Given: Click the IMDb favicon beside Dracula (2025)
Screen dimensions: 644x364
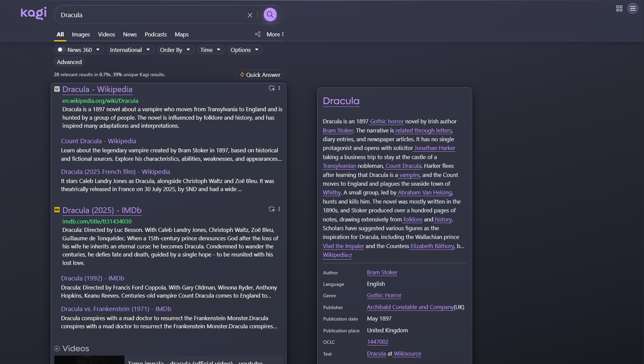Looking at the screenshot, I should [x=57, y=210].
